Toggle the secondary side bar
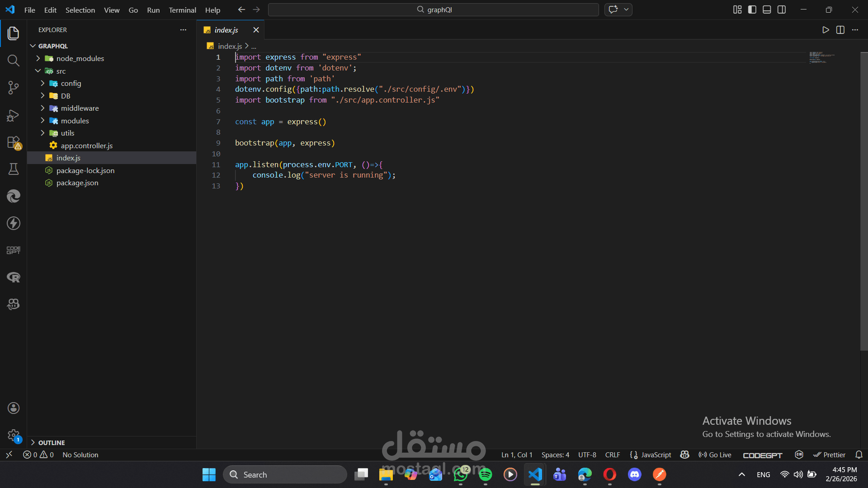Image resolution: width=868 pixels, height=488 pixels. pyautogui.click(x=782, y=9)
